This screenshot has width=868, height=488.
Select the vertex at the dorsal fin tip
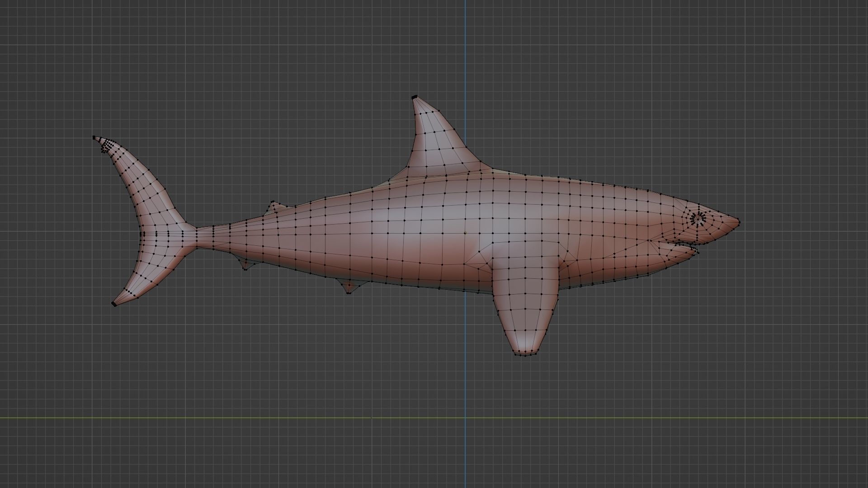pos(414,97)
